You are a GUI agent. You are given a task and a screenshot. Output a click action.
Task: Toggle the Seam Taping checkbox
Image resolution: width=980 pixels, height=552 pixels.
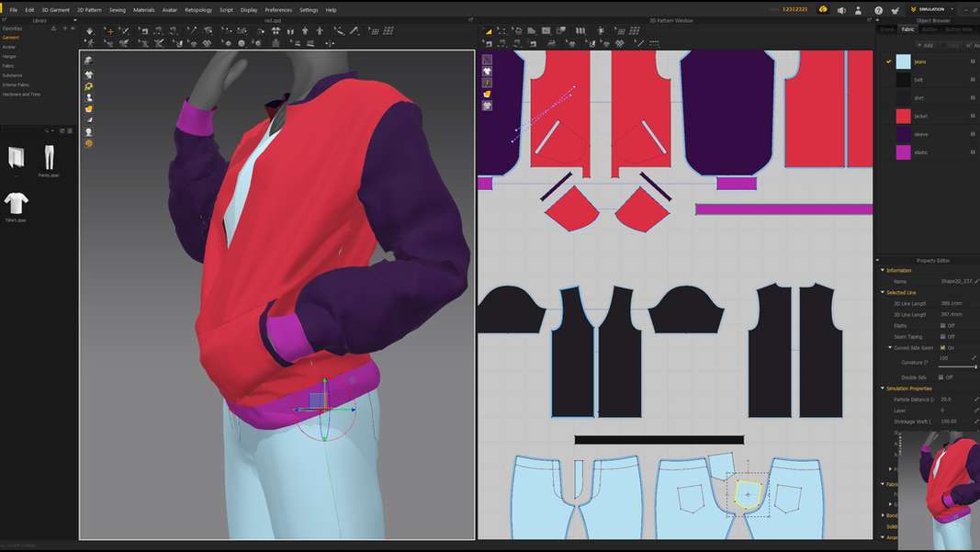coord(942,336)
